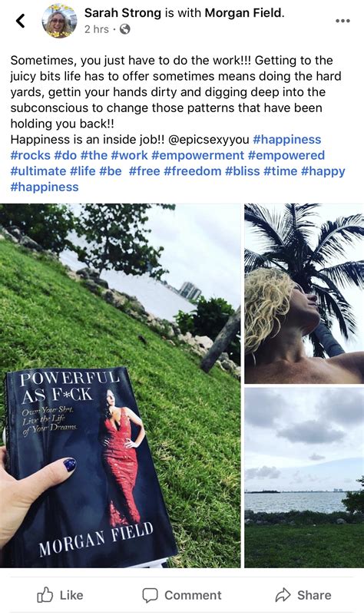The height and width of the screenshot is (615, 364).
Task: Open the cloudy ocean view photo
Action: (304, 478)
